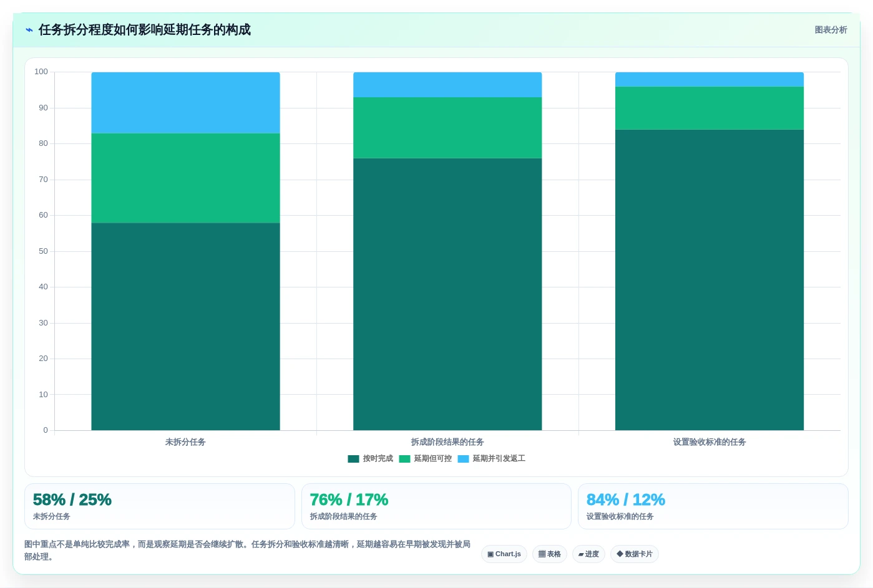Viewport: 873px width, 588px height.
Task: Open the 58% / 25% 未拆分任务 card
Action: (160, 506)
